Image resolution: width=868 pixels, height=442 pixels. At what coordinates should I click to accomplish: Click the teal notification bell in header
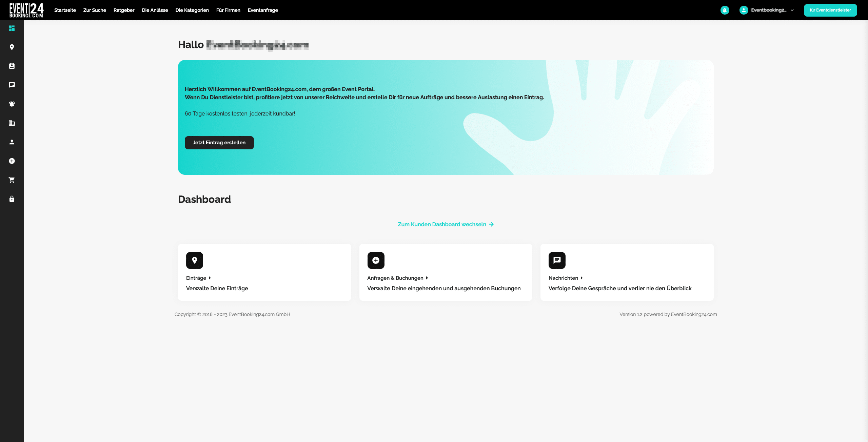tap(725, 10)
